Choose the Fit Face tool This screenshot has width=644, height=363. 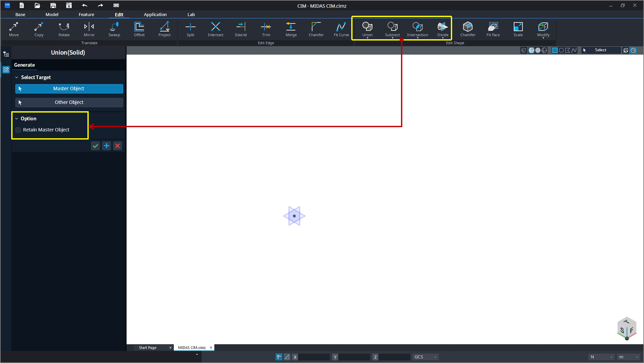493,29
